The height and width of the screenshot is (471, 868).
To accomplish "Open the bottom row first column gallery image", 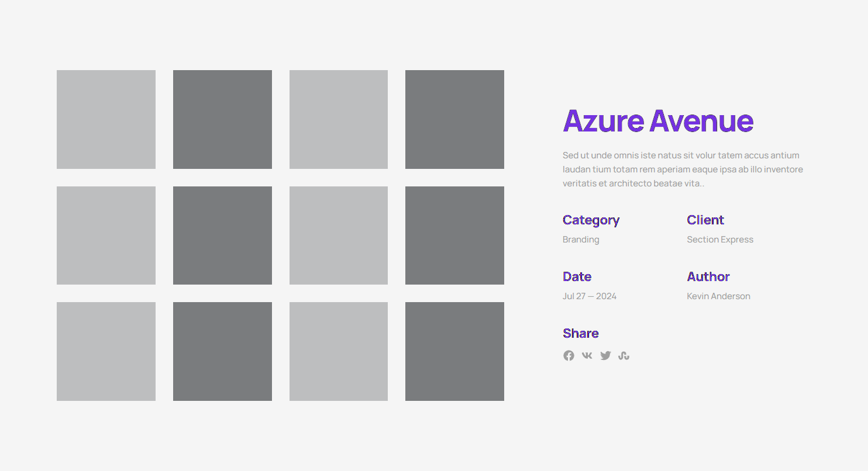I will pos(106,351).
